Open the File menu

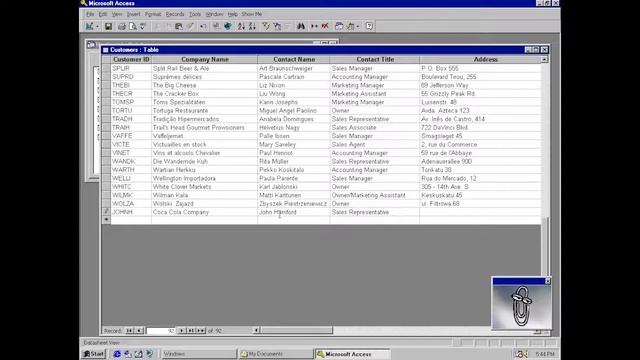pos(90,14)
